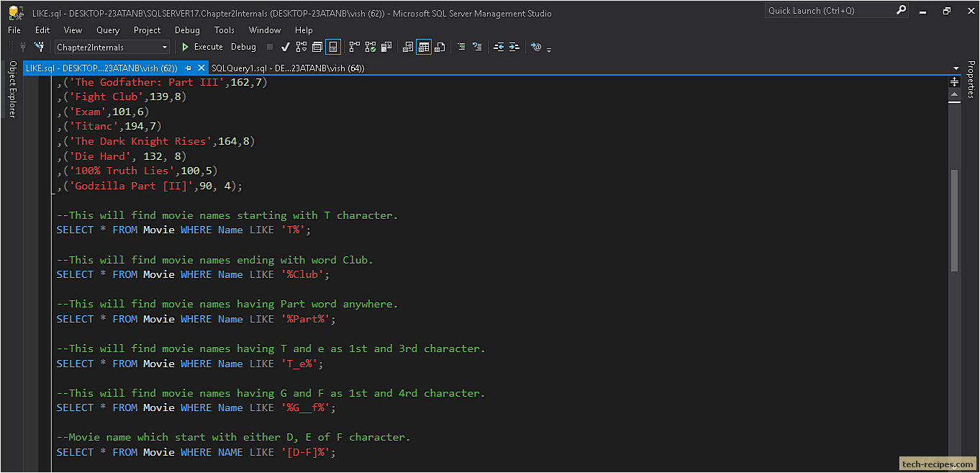Viewport: 980px width, 473px height.
Task: Click comment about names starting with T
Action: pos(227,215)
